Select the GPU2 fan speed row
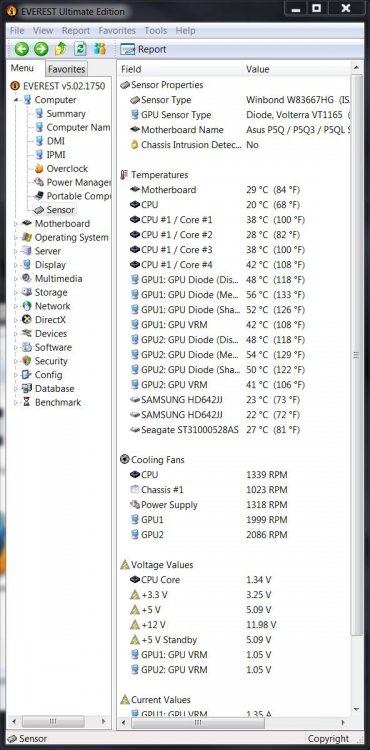The width and height of the screenshot is (370, 750). pyautogui.click(x=234, y=535)
